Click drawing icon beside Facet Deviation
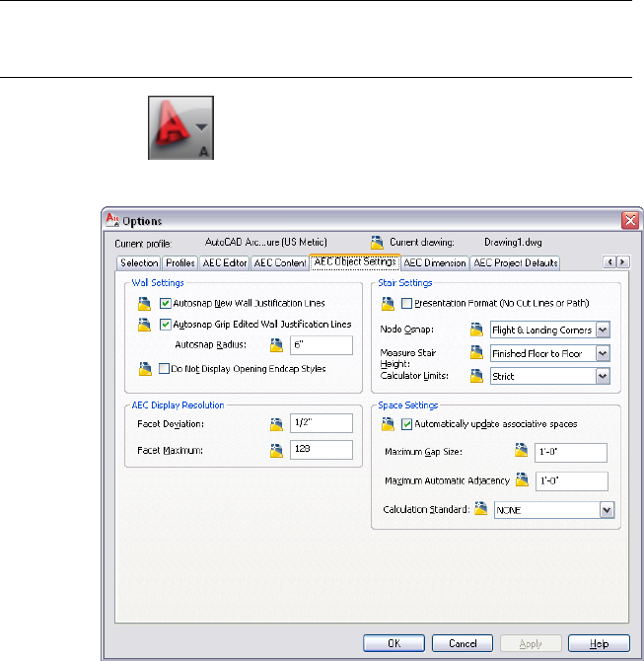 (276, 424)
